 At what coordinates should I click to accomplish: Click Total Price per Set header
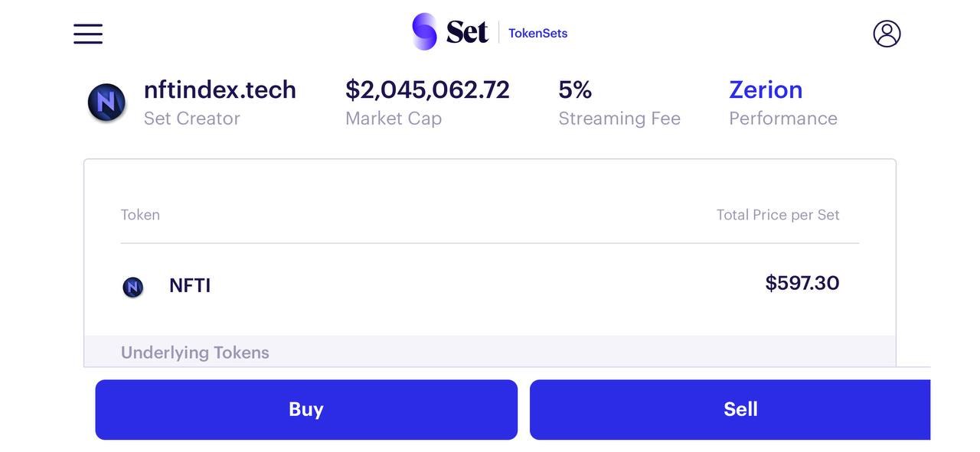(778, 215)
